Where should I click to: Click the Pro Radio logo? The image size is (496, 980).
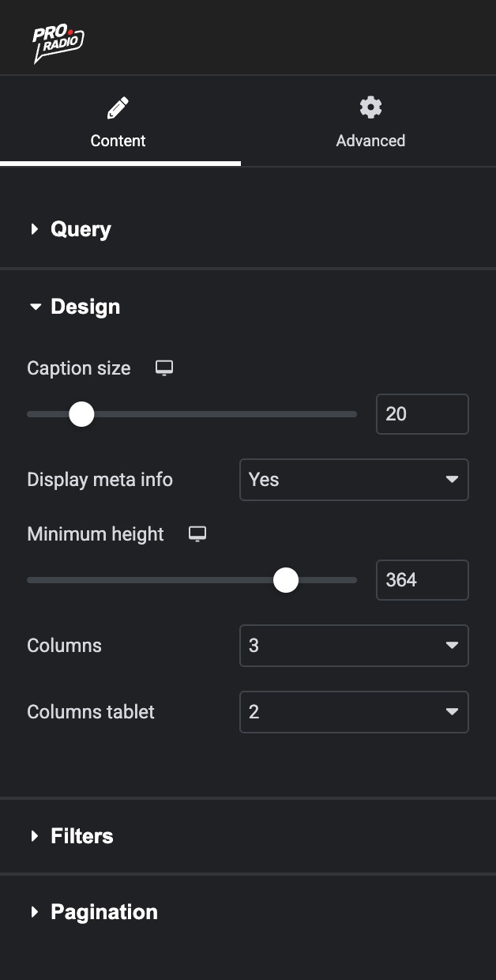click(58, 44)
